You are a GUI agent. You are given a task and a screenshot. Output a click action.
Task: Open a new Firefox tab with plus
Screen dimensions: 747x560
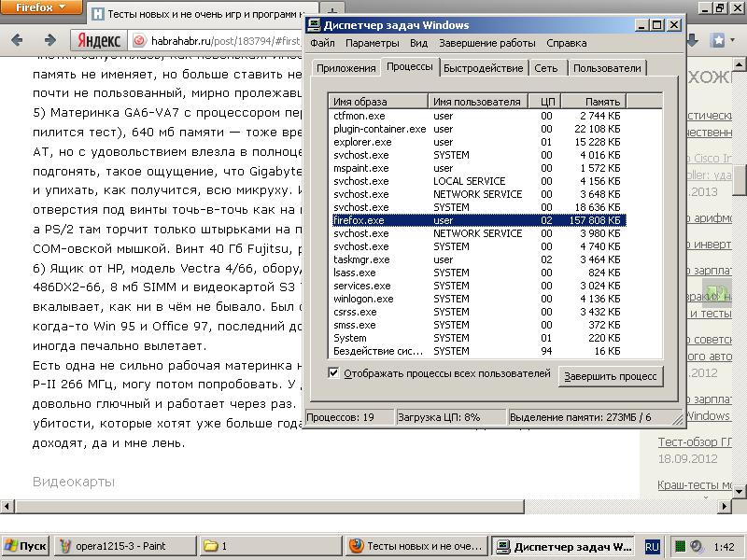tap(332, 10)
